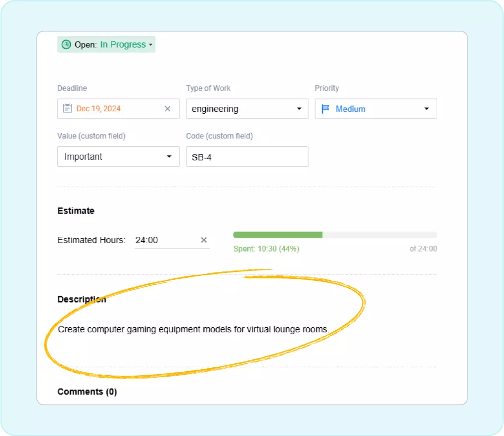This screenshot has width=504, height=436.
Task: Click the dropdown arrow on Type of Work
Action: (299, 109)
